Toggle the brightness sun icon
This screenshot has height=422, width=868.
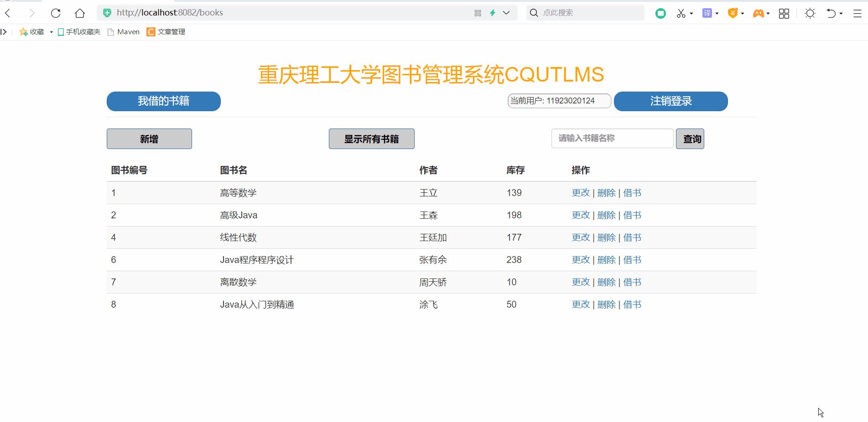pyautogui.click(x=810, y=14)
